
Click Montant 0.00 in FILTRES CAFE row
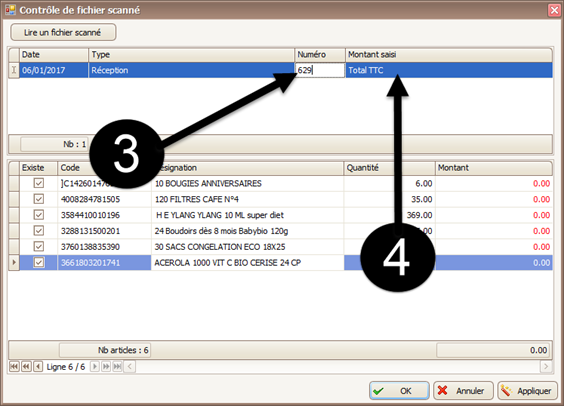pos(494,199)
